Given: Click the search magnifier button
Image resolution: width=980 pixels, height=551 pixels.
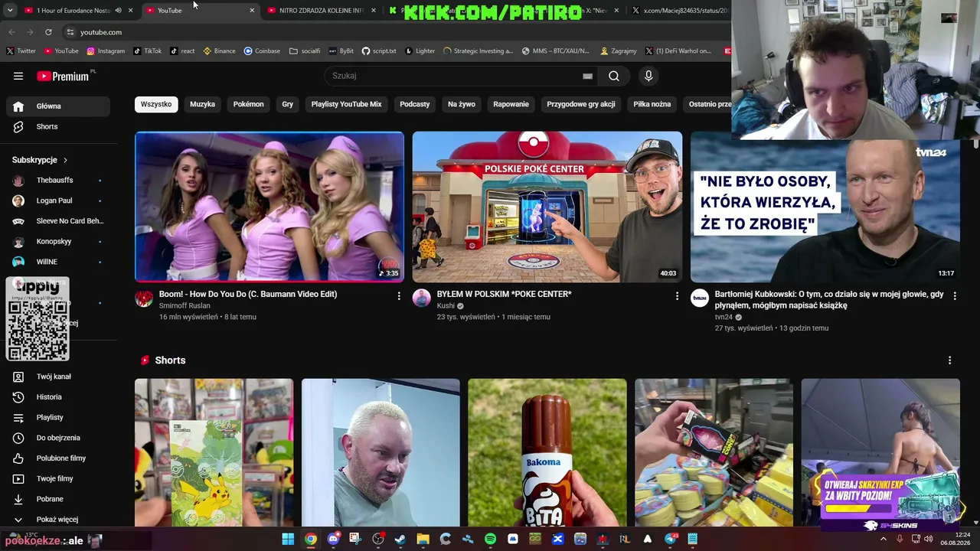Looking at the screenshot, I should pos(614,76).
